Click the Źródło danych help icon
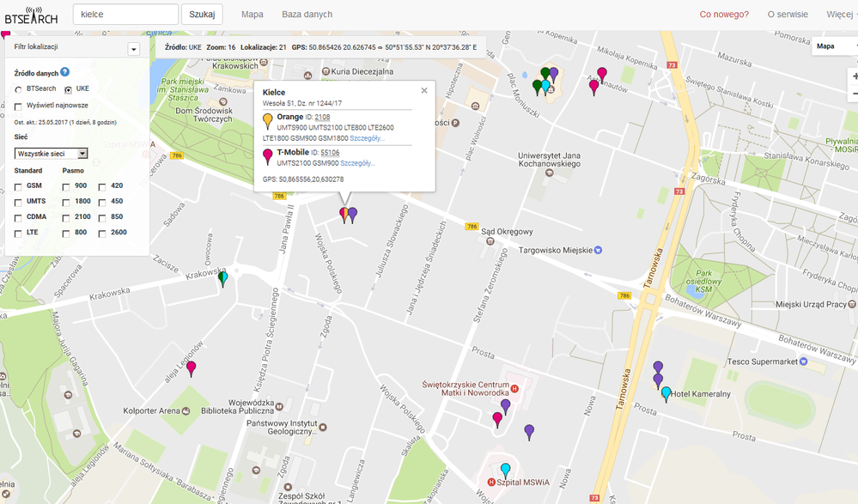 click(65, 73)
